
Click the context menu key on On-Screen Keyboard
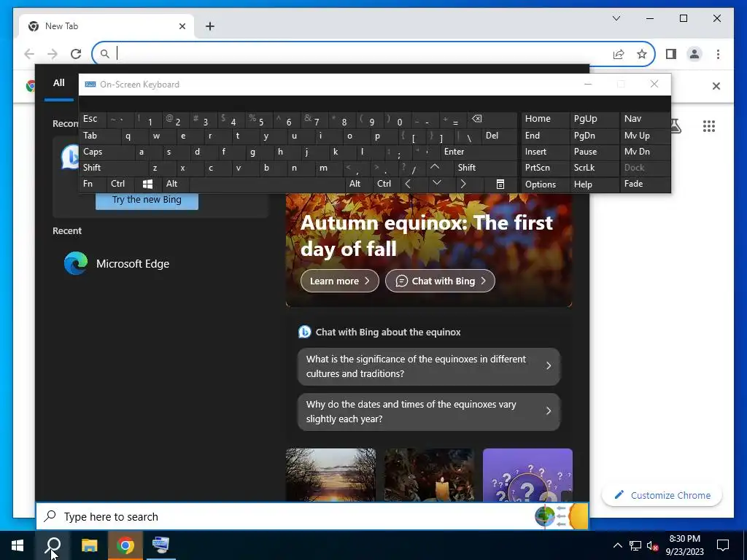(500, 184)
